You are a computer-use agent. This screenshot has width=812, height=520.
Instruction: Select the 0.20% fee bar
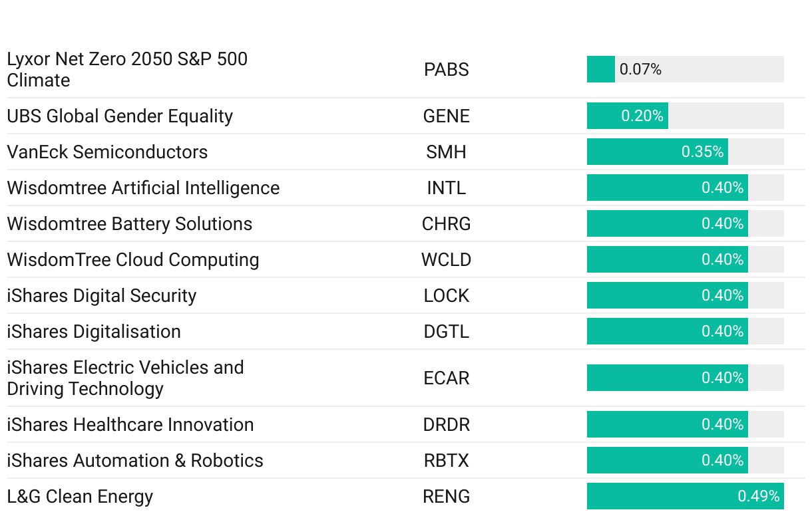[x=627, y=116]
